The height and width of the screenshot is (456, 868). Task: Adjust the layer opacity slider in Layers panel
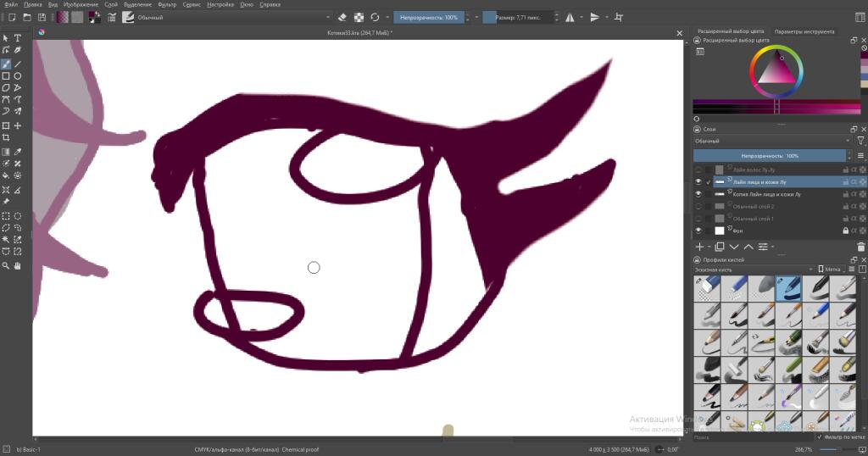coord(770,156)
